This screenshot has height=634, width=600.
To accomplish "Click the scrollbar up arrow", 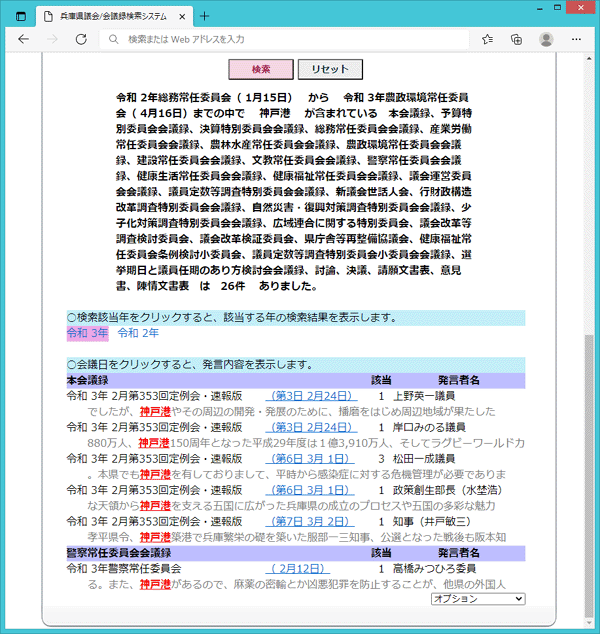I will coord(589,59).
